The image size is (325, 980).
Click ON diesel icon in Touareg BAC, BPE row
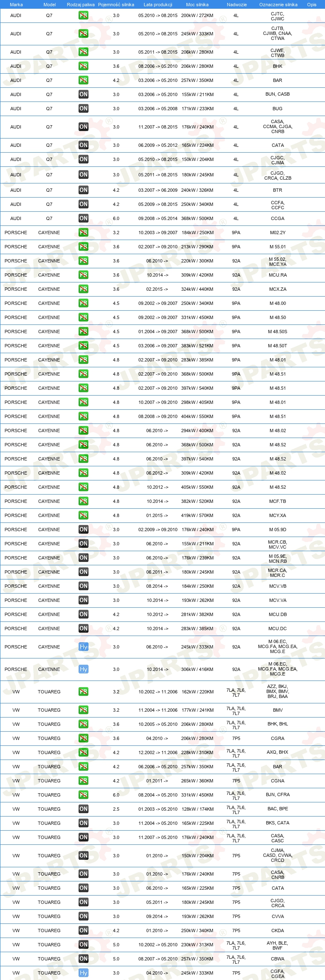point(83,809)
